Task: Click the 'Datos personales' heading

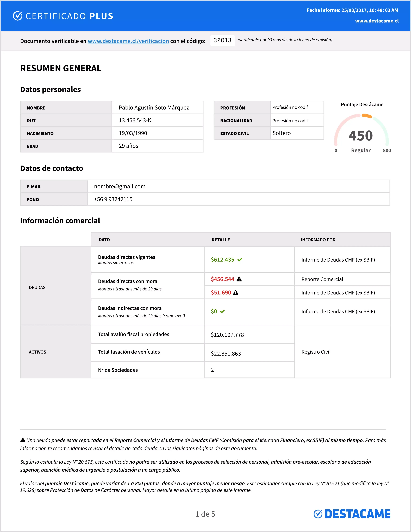Action: (50, 89)
